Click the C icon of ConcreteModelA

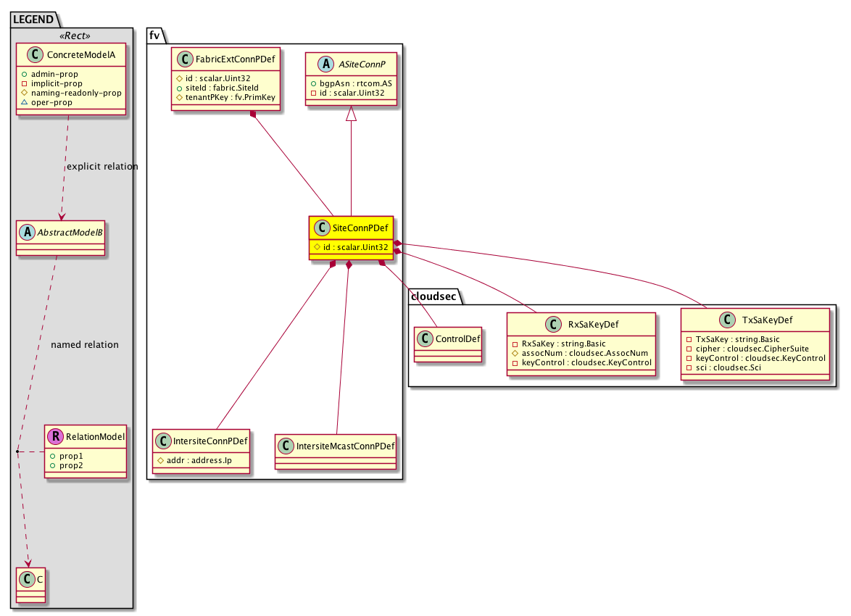tap(27, 54)
